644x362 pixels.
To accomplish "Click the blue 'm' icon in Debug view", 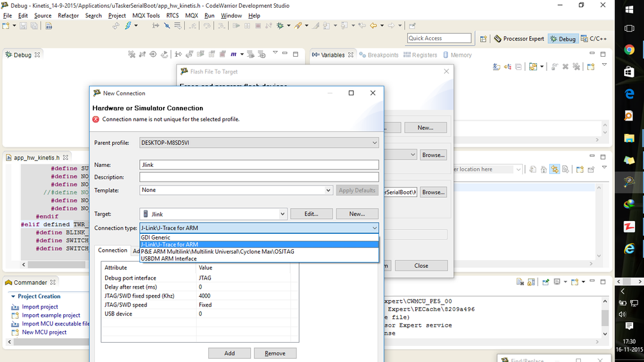I will 233,54.
